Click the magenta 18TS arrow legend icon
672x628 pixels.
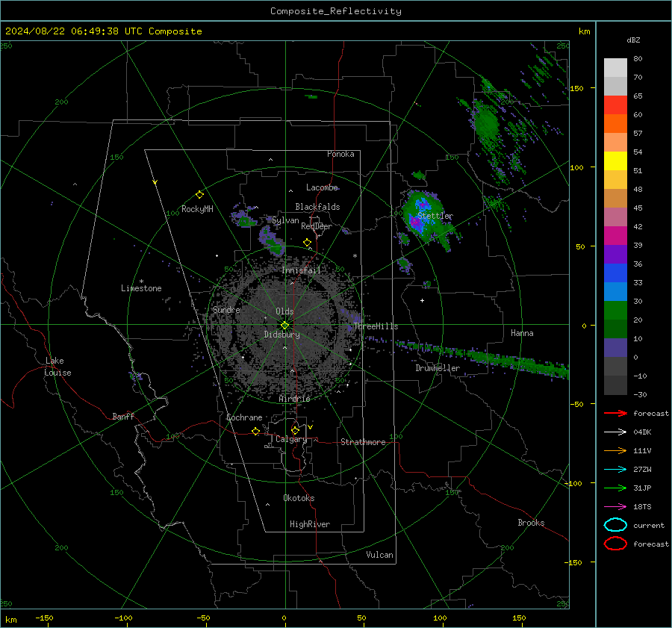tap(615, 507)
